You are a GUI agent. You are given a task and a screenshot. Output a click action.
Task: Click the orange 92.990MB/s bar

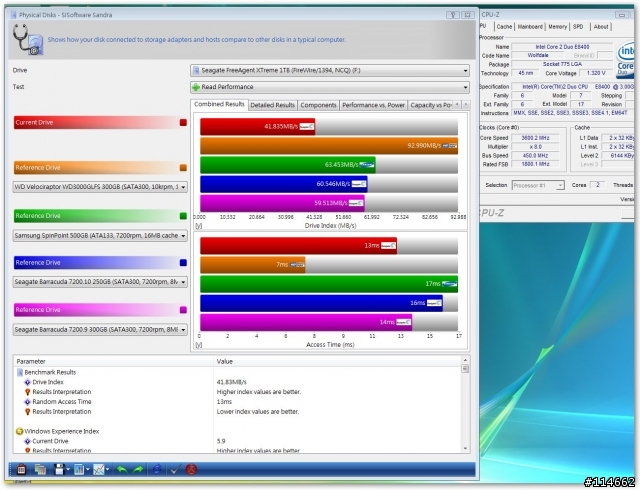(329, 146)
